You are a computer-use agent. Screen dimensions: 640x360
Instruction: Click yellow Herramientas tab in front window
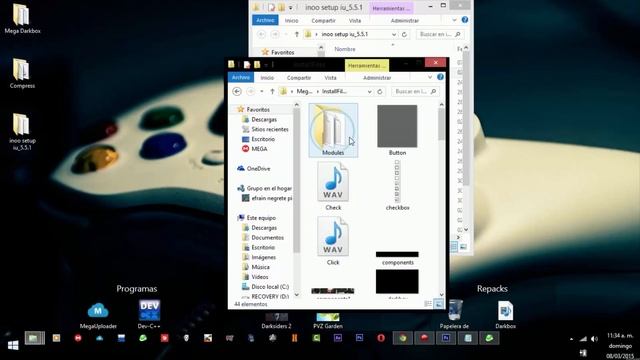pos(367,65)
